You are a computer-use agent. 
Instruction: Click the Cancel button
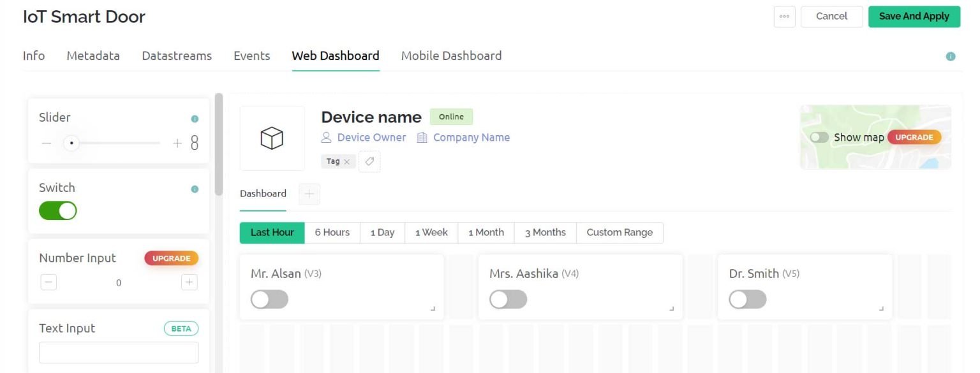point(831,17)
